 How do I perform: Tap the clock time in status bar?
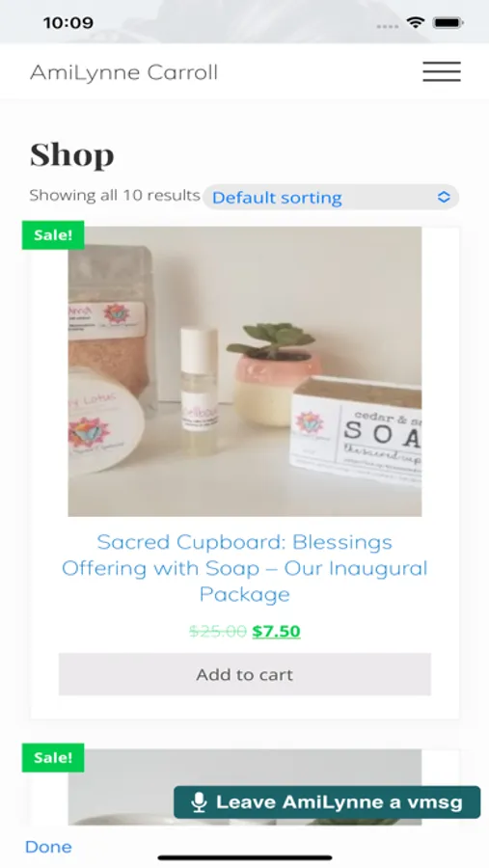pos(68,23)
